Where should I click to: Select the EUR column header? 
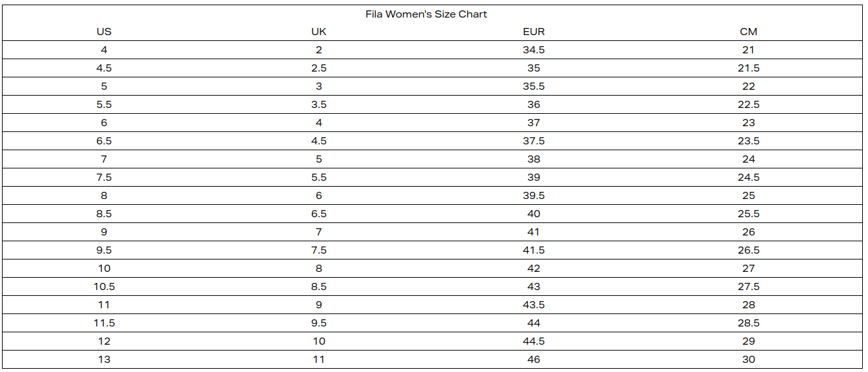click(533, 32)
